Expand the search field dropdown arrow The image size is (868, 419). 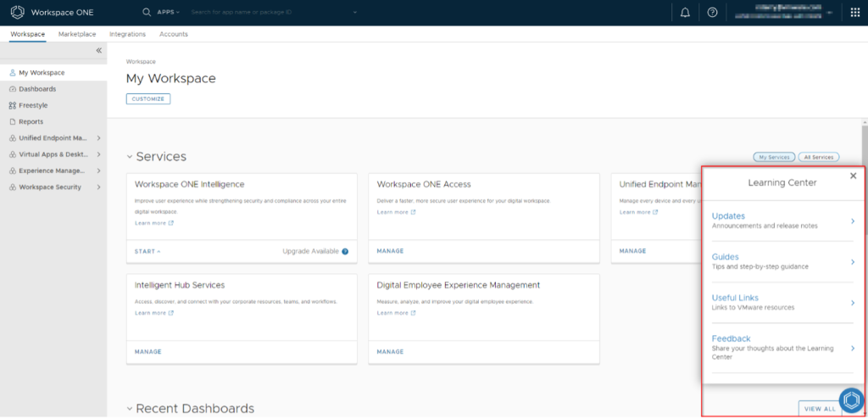[355, 12]
